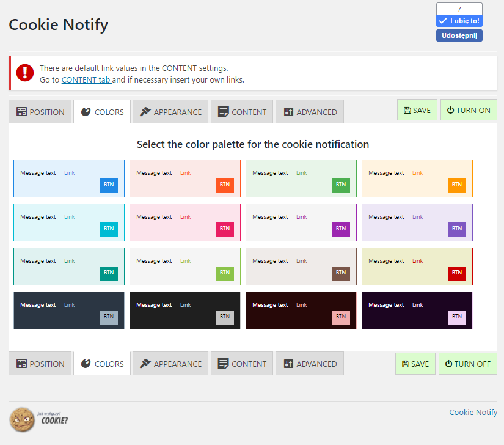Choose the brown color palette
The width and height of the screenshot is (504, 445).
coord(301,267)
